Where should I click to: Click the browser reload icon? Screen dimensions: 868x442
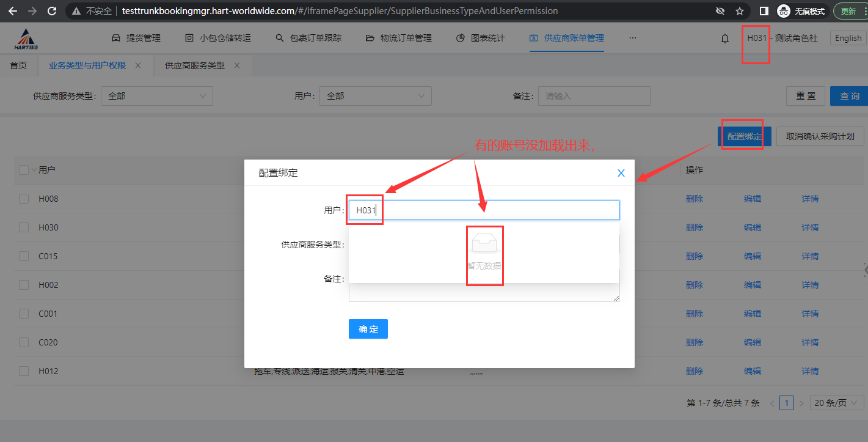(52, 11)
